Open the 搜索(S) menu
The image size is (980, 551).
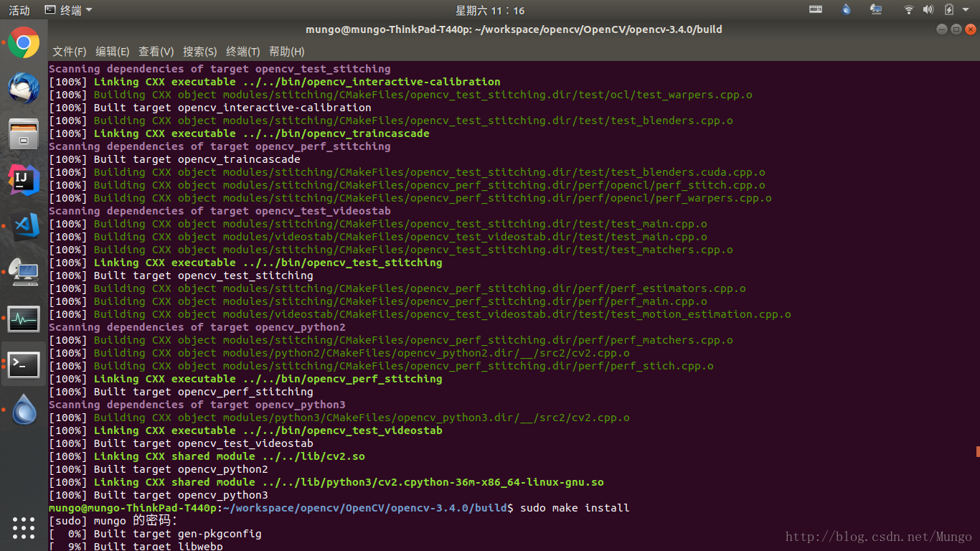[200, 52]
